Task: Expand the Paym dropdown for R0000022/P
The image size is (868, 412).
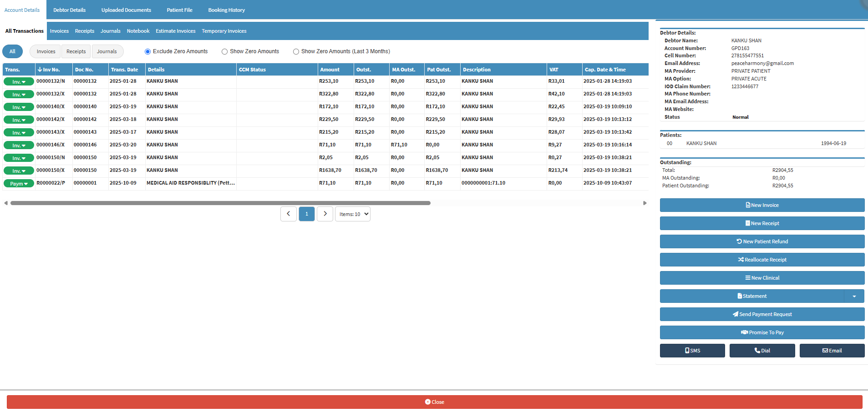Action: tap(19, 184)
